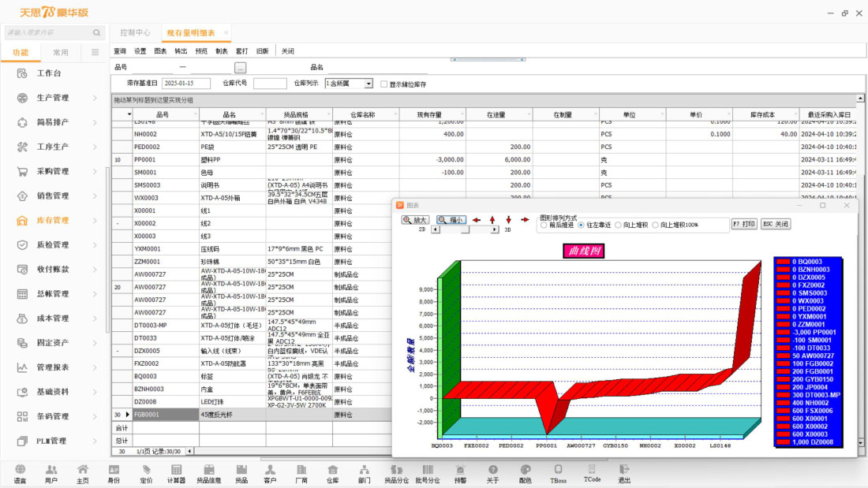Expand the 库存管理 sidebar menu
868x488 pixels.
pyautogui.click(x=54, y=221)
